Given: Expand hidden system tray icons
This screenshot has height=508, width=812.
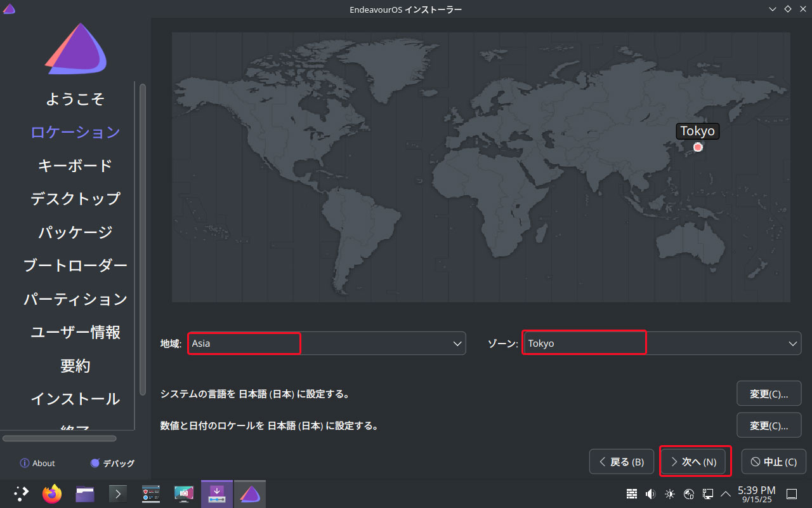Looking at the screenshot, I should click(x=726, y=494).
